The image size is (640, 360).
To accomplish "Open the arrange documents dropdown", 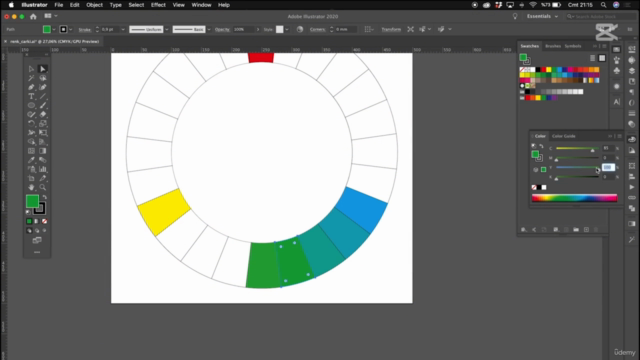I will 51,16.
